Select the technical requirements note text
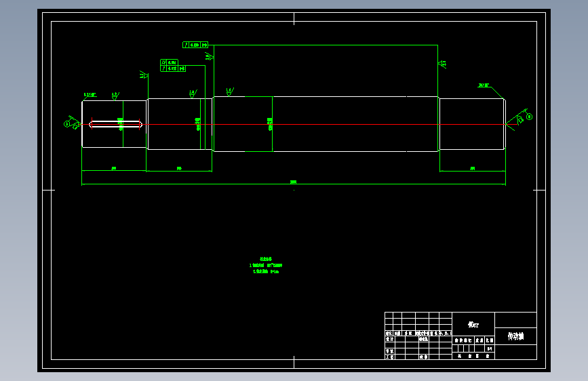This screenshot has width=588, height=381. pos(265,265)
